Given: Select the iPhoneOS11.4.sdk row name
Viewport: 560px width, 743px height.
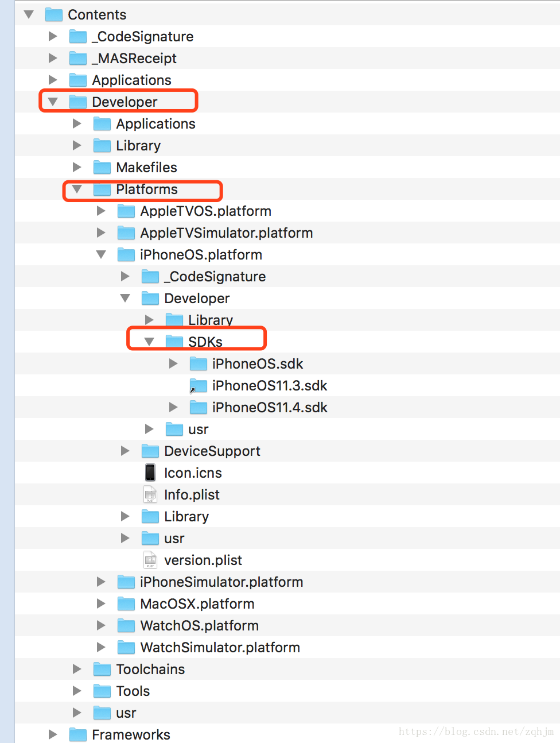Looking at the screenshot, I should 270,407.
